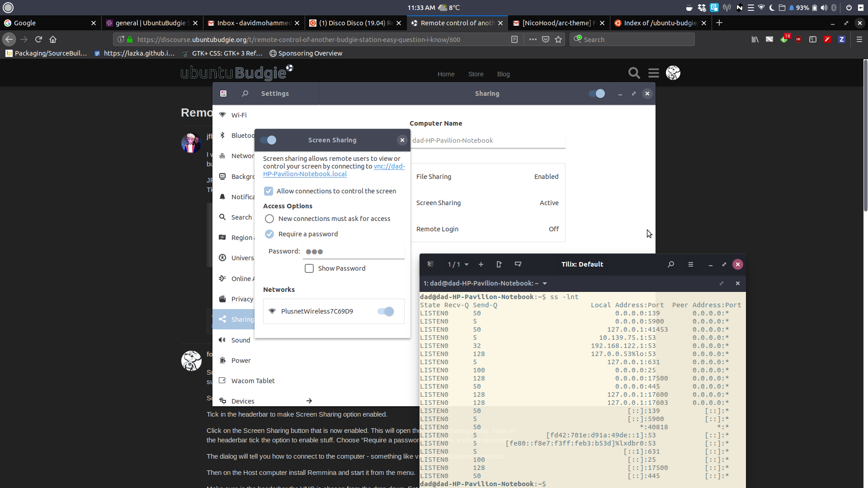
Task: Click the Firefox reload page icon
Action: point(38,39)
